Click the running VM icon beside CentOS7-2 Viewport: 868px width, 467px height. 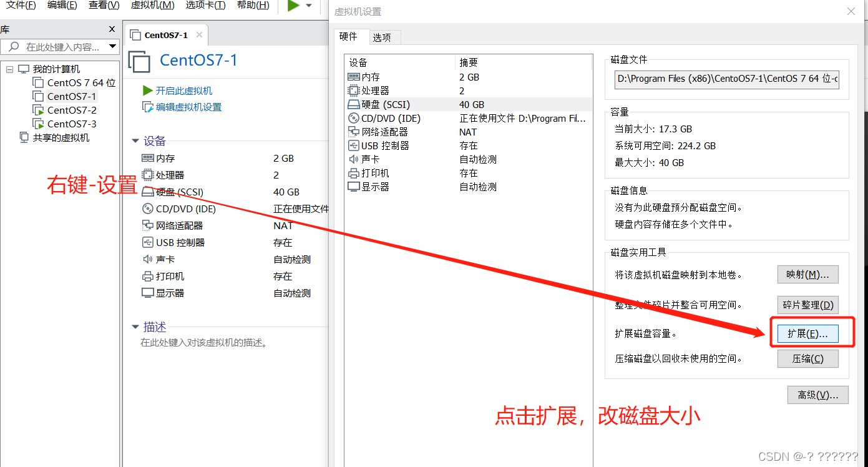point(37,110)
